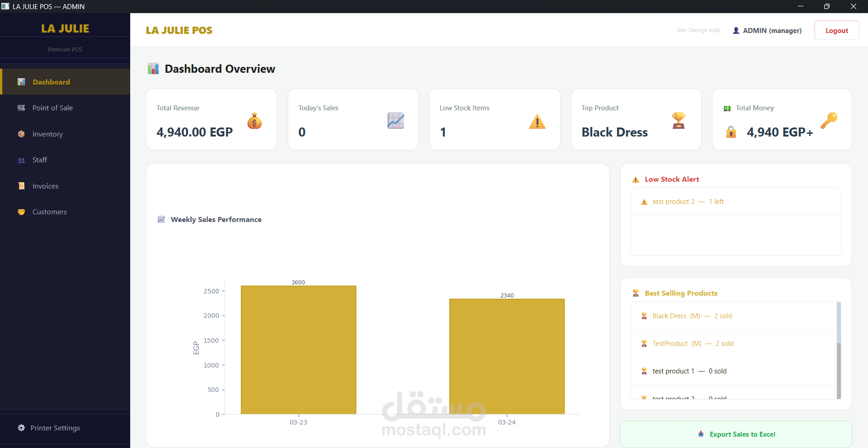Click the Best Selling Products scrollbar
868x448 pixels.
point(839,350)
